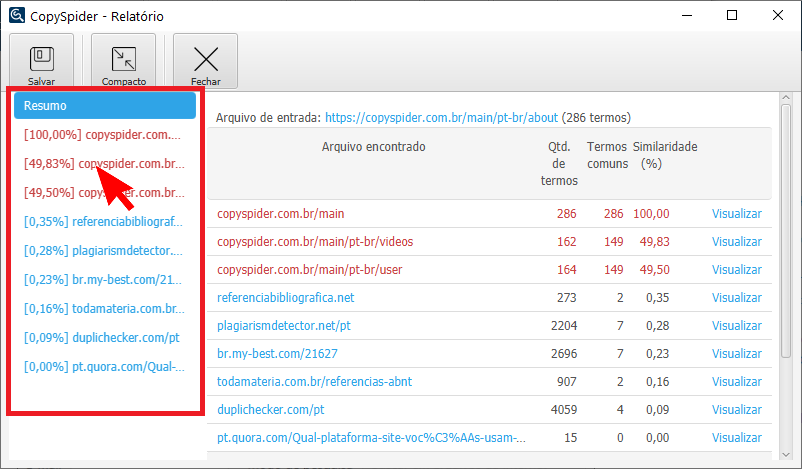Select the Resumo item in sidebar
802x469 pixels.
[105, 105]
